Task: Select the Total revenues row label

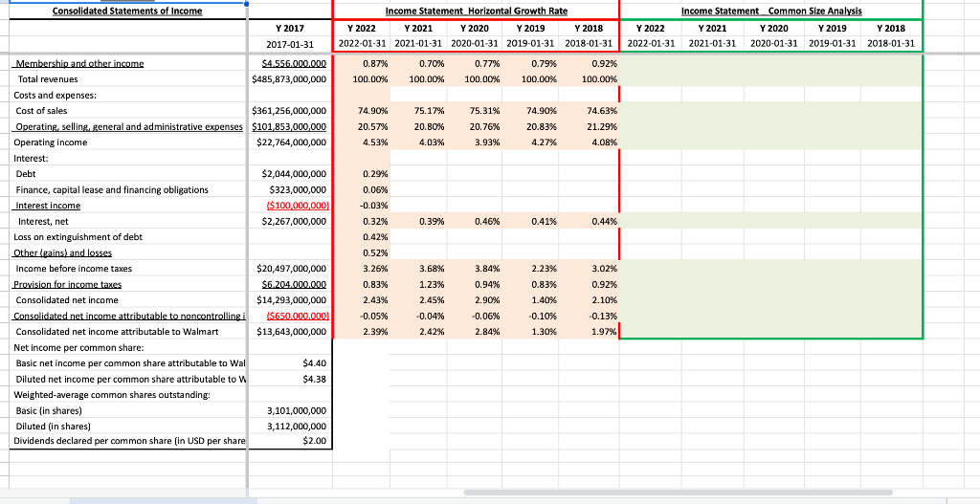Action: click(x=48, y=79)
